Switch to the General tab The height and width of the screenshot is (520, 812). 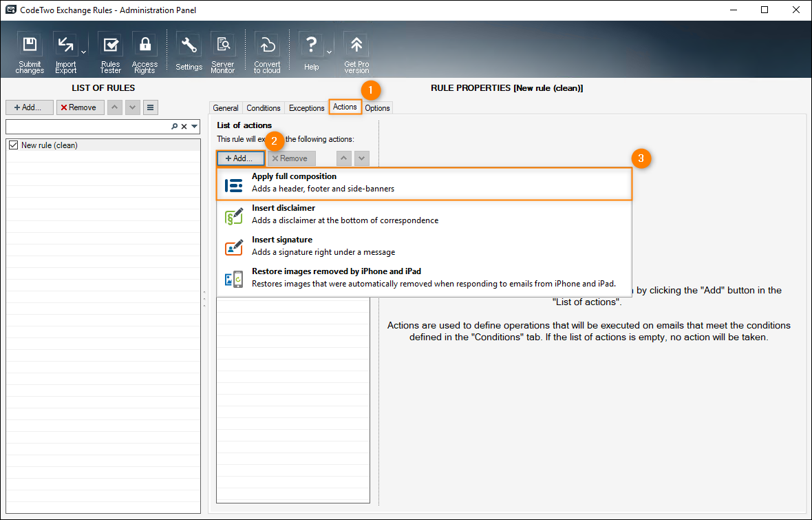[x=226, y=108]
